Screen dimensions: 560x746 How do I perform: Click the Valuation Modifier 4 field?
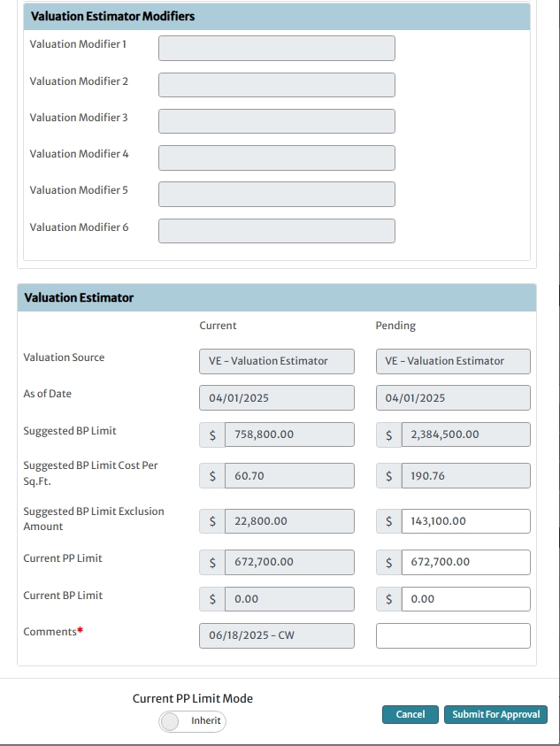[276, 158]
